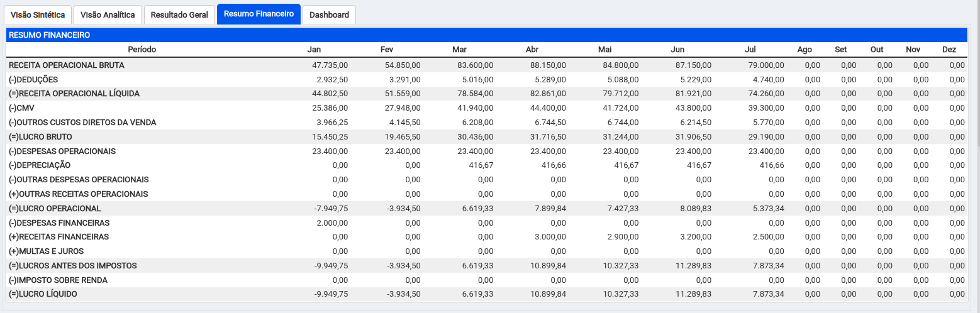Click the RESUMO FINANCEIRO blue title bar
Image resolution: width=980 pixels, height=313 pixels.
point(486,35)
